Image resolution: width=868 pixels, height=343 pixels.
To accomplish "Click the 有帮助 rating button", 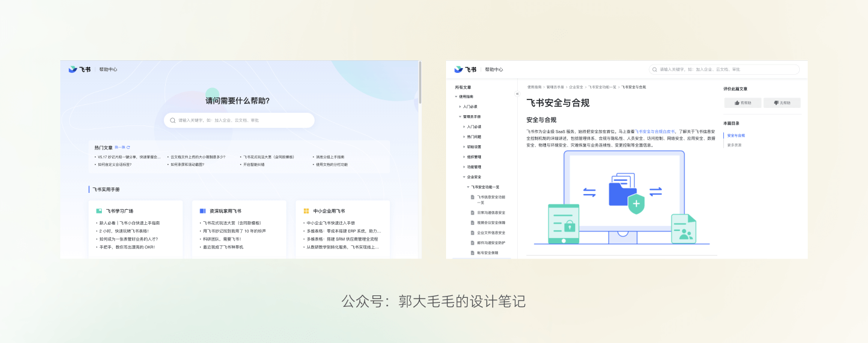I will click(x=743, y=103).
